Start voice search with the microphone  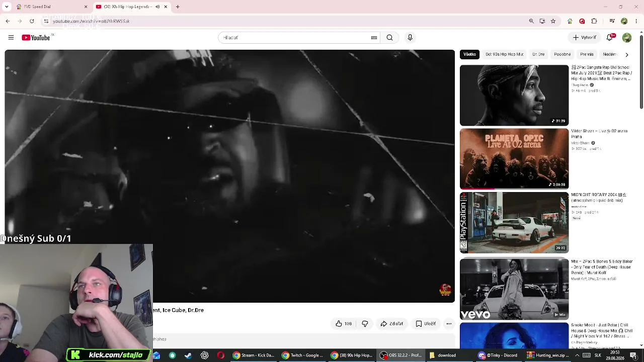click(x=410, y=38)
